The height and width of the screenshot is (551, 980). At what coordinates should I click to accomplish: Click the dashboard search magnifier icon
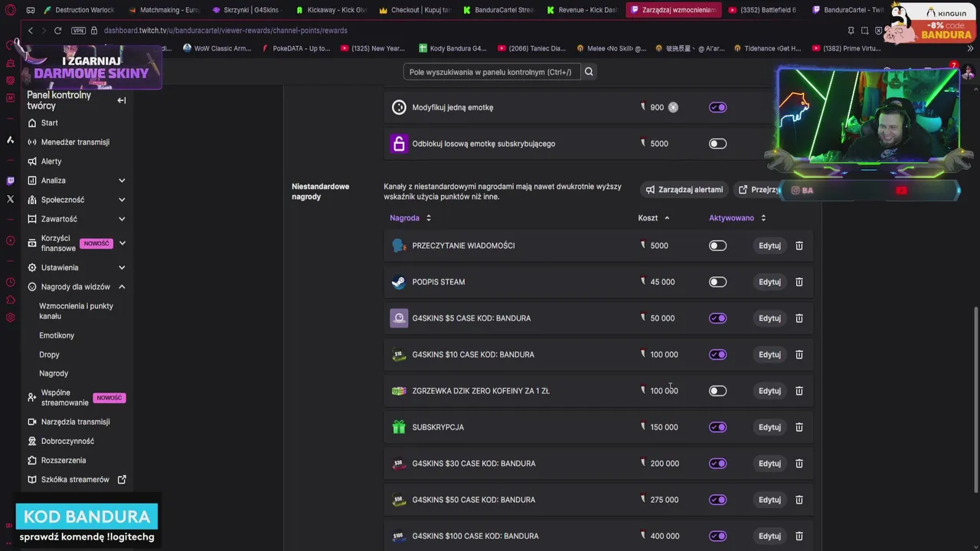tap(589, 72)
